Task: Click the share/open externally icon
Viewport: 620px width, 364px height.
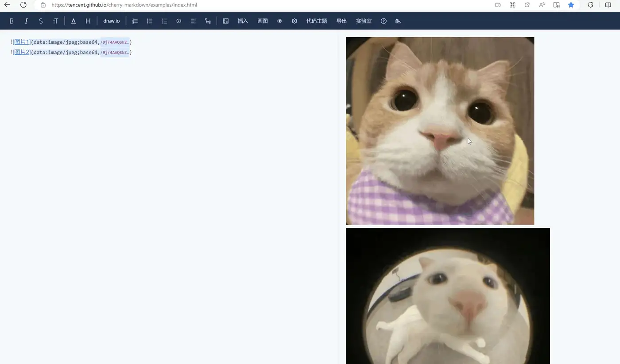Action: (527, 5)
